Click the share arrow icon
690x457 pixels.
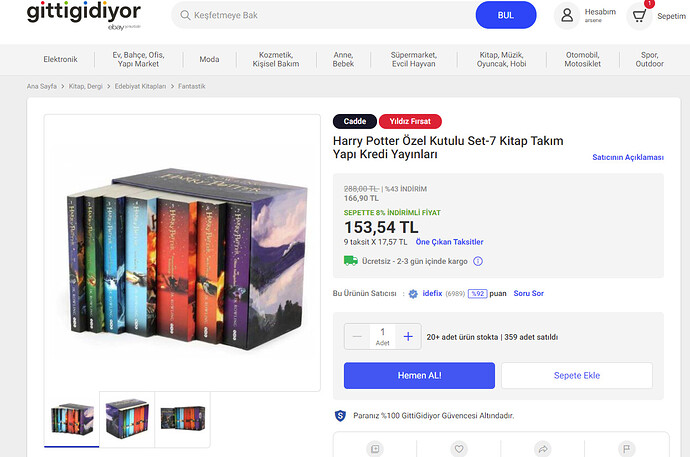(543, 449)
